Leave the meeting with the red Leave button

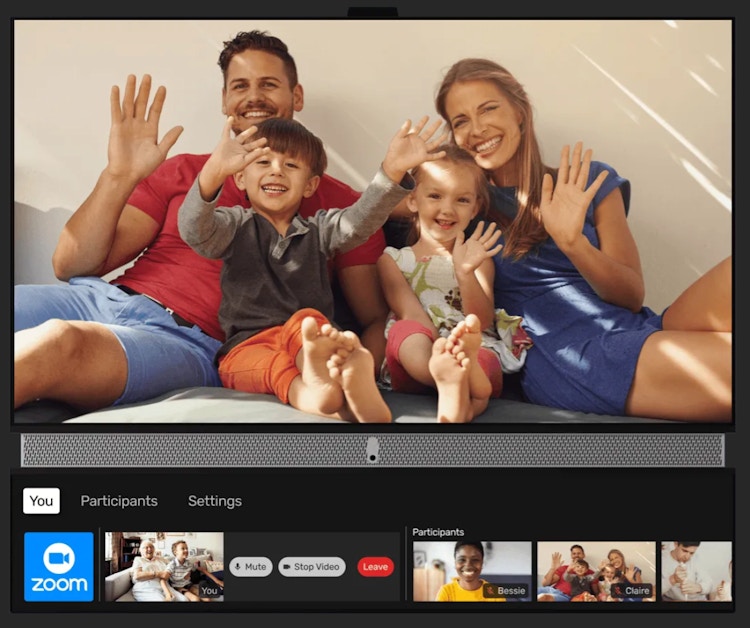point(375,567)
